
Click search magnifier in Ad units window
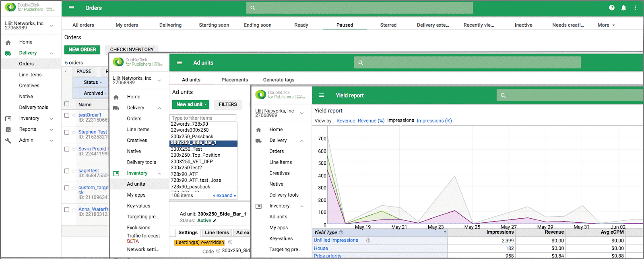[x=361, y=63]
